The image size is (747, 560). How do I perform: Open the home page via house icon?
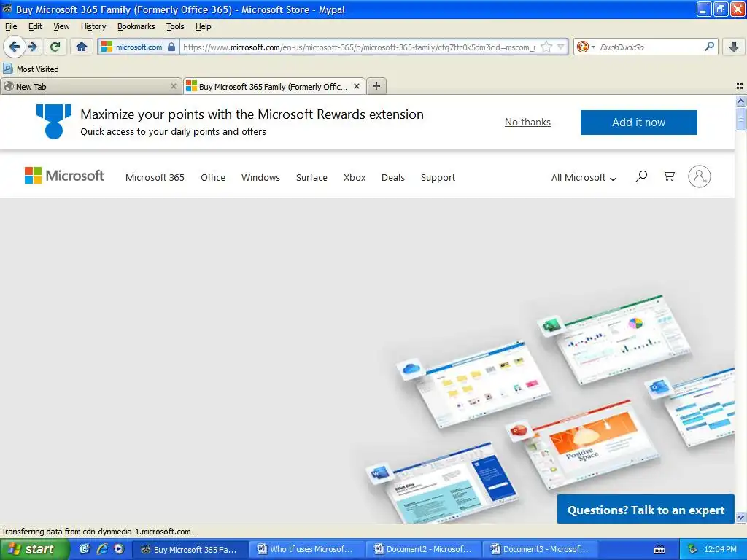pos(82,47)
